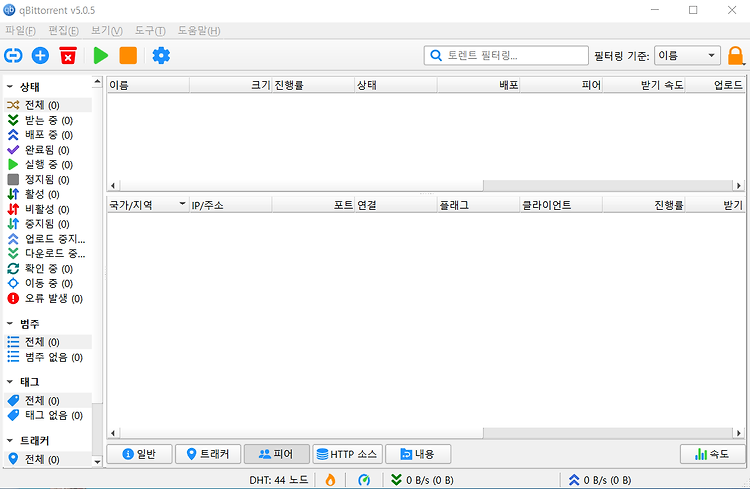Select the 확인 중 (0) status filter
This screenshot has height=489, width=750.
click(48, 268)
